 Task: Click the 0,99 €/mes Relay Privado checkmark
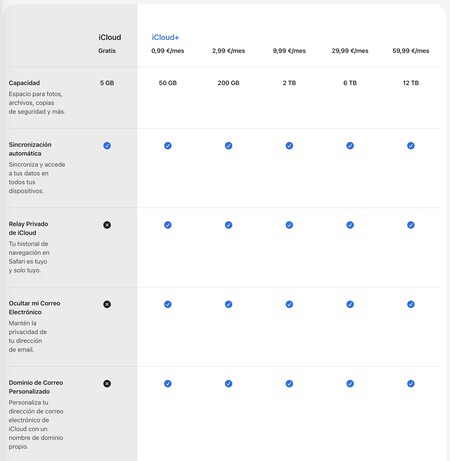[168, 225]
